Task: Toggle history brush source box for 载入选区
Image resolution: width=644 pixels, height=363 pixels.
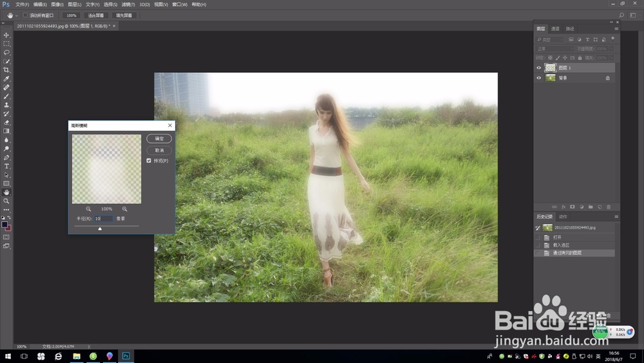Action: point(538,245)
